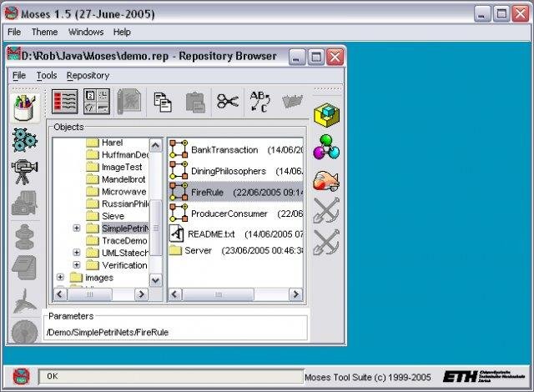Open the Repository Browser File menu
This screenshot has width=534, height=392.
[x=19, y=75]
